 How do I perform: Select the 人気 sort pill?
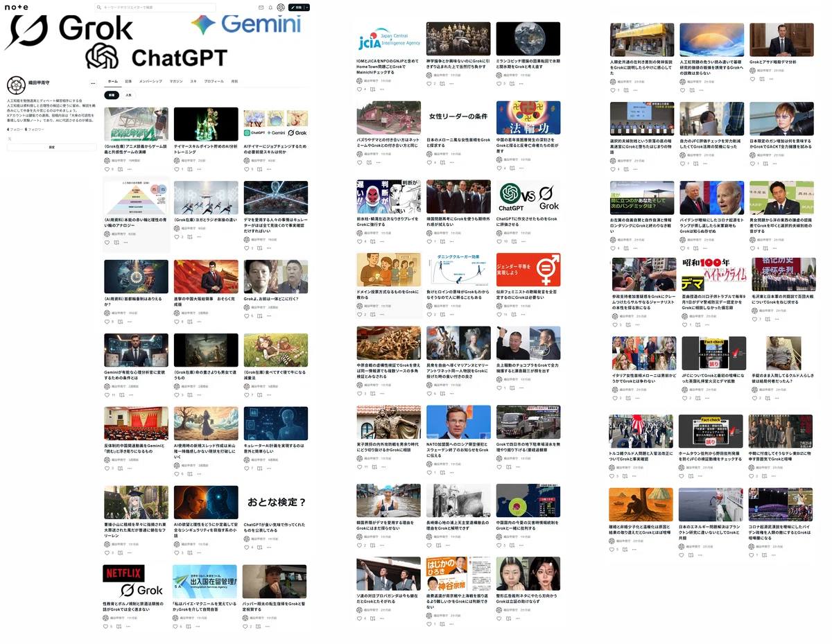[128, 95]
